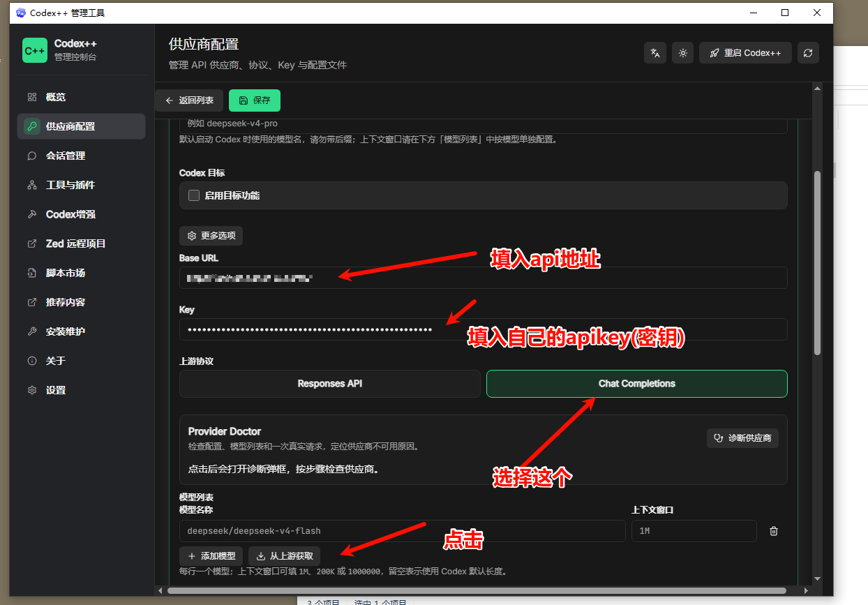
Task: Focus the Key password field
Action: (483, 329)
